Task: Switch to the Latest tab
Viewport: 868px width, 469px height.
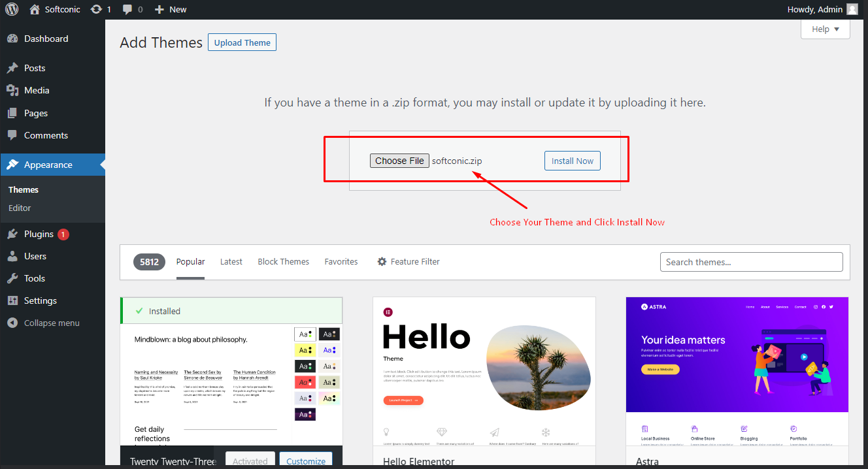Action: pos(231,261)
